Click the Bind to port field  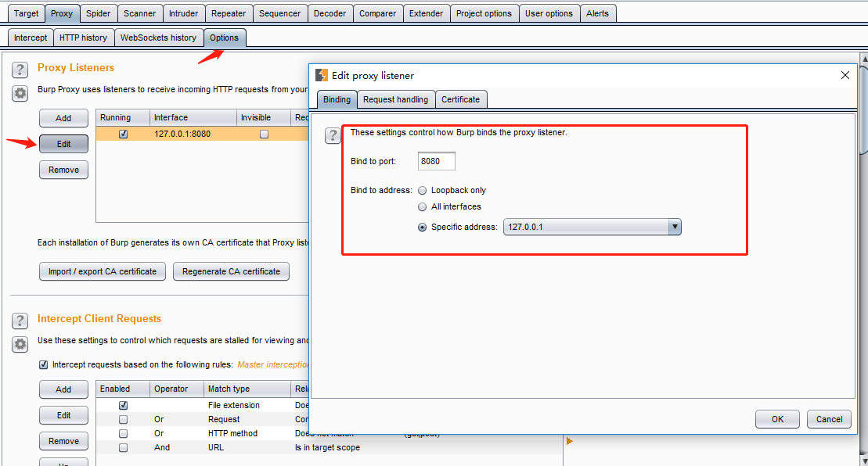436,161
